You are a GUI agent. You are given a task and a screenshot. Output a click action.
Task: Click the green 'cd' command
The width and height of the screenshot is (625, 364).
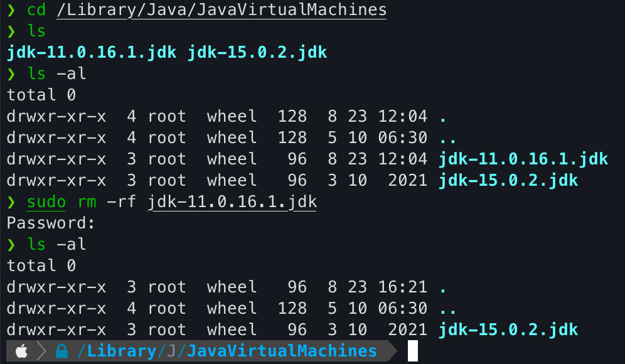pyautogui.click(x=36, y=9)
